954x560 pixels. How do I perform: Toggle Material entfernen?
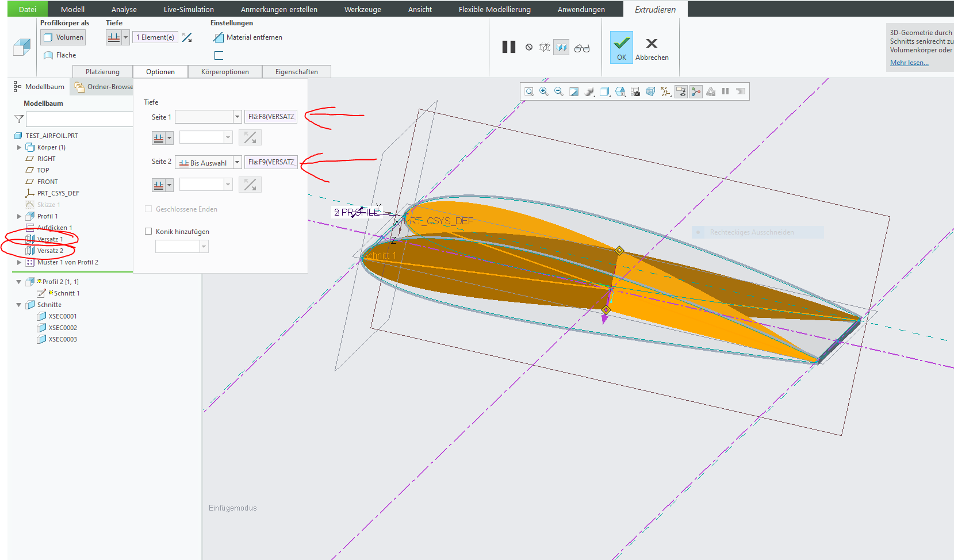[x=248, y=37]
